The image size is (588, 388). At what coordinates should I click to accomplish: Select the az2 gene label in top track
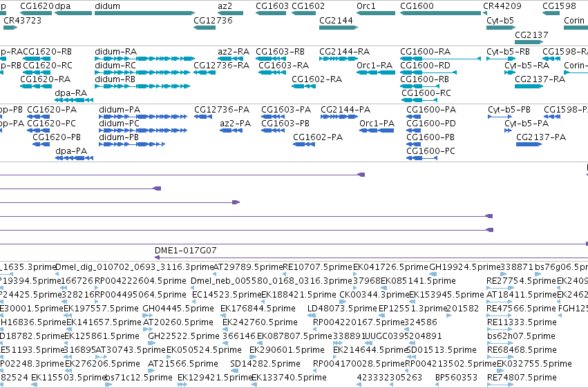pos(225,6)
